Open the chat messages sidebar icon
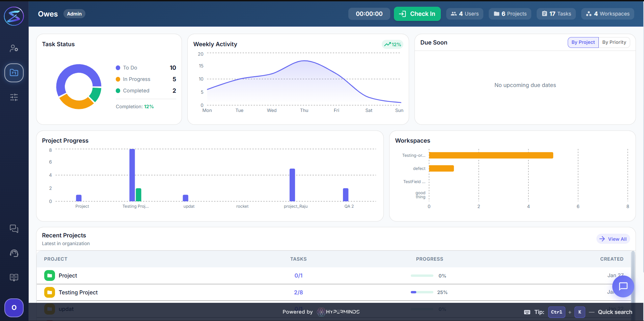Image resolution: width=644 pixels, height=321 pixels. click(14, 229)
